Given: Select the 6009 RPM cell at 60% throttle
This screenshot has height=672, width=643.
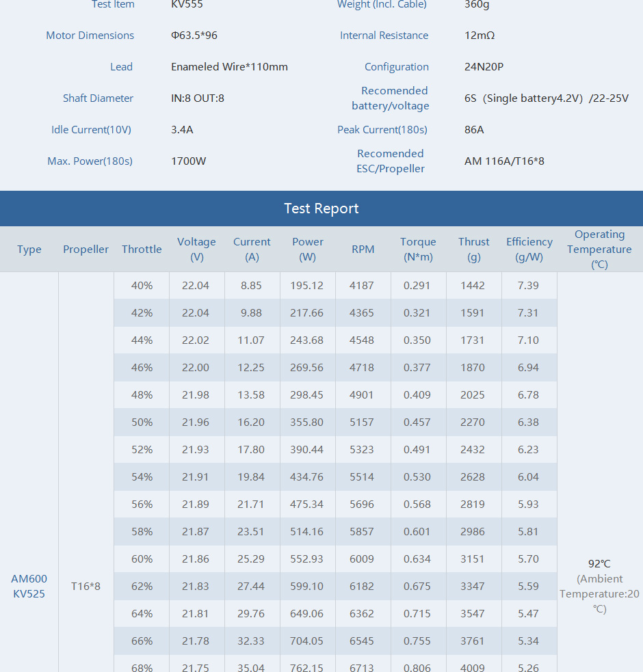Looking at the screenshot, I should pyautogui.click(x=362, y=559).
